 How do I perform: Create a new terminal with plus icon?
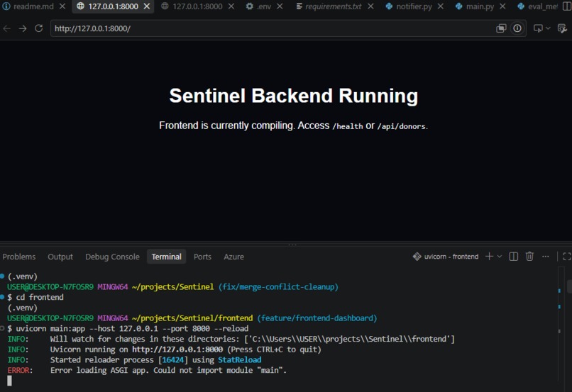(489, 257)
